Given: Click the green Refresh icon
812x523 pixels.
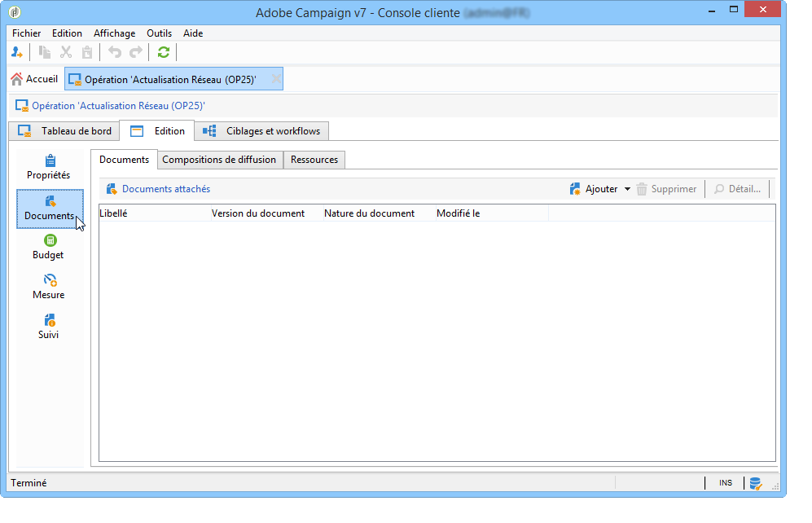Looking at the screenshot, I should (x=164, y=52).
